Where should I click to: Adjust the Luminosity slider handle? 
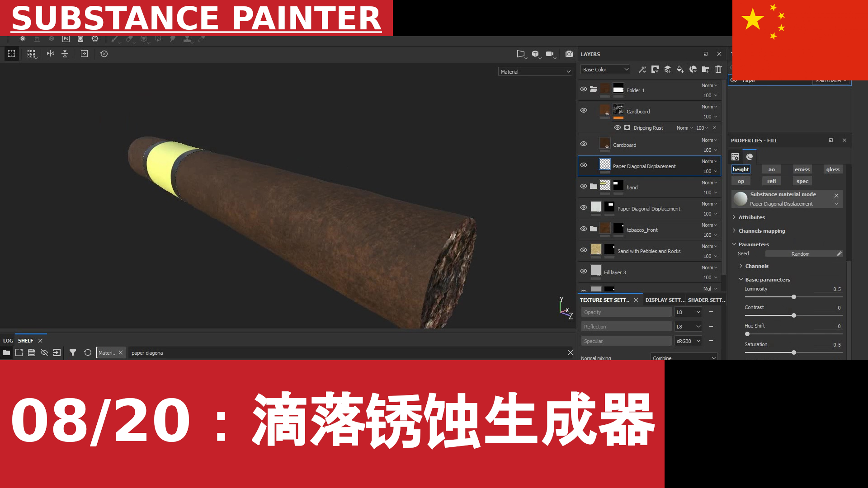[x=794, y=297]
